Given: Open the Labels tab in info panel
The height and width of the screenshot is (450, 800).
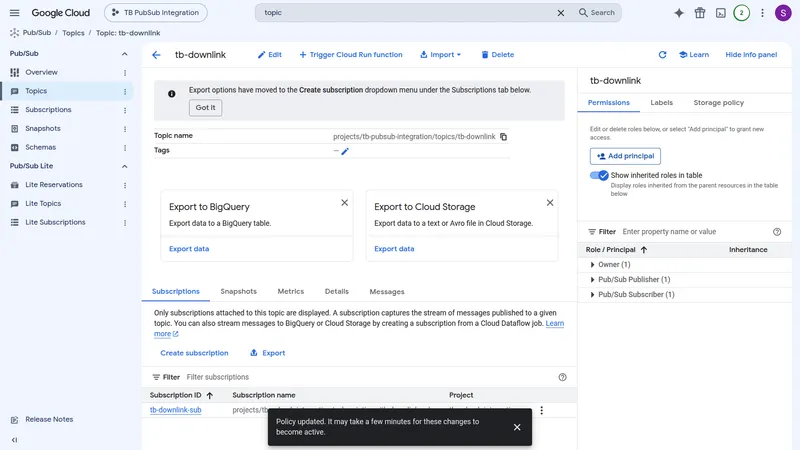Looking at the screenshot, I should [661, 103].
